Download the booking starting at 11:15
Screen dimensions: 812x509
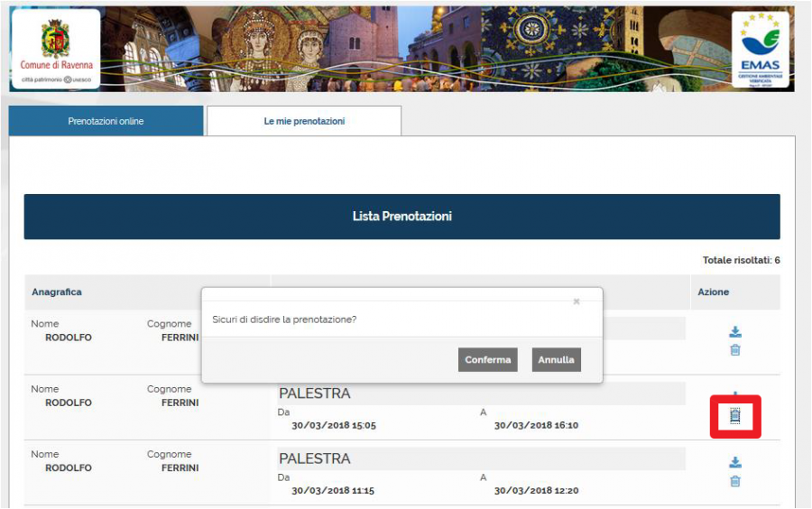coord(735,462)
